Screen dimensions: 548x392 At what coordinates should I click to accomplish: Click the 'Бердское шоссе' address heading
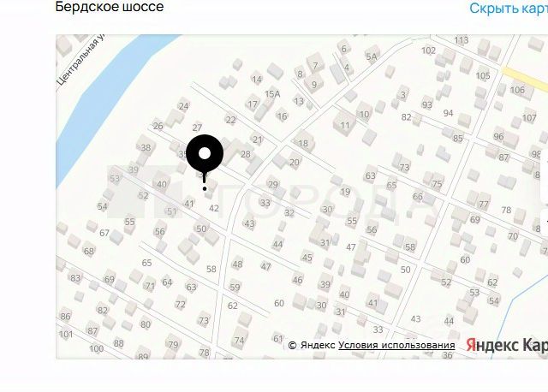(110, 7)
